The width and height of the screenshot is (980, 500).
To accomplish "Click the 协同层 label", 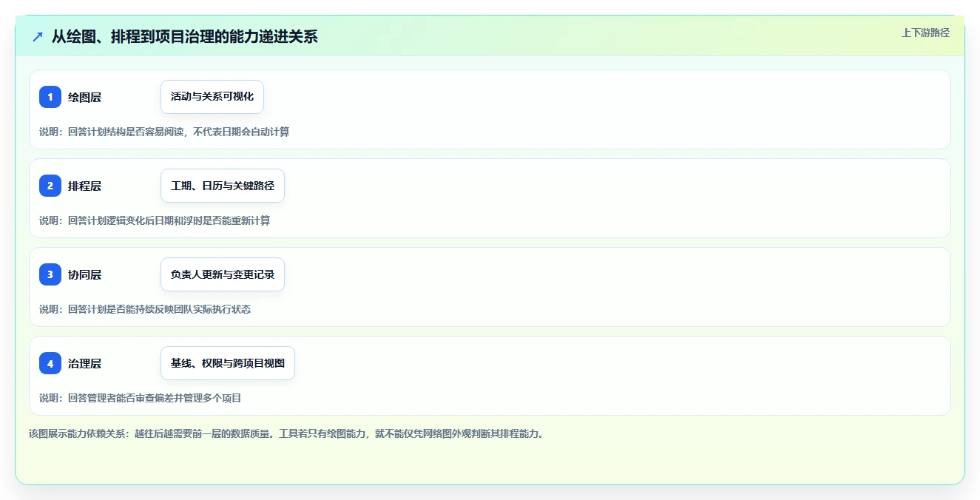I will (x=84, y=274).
